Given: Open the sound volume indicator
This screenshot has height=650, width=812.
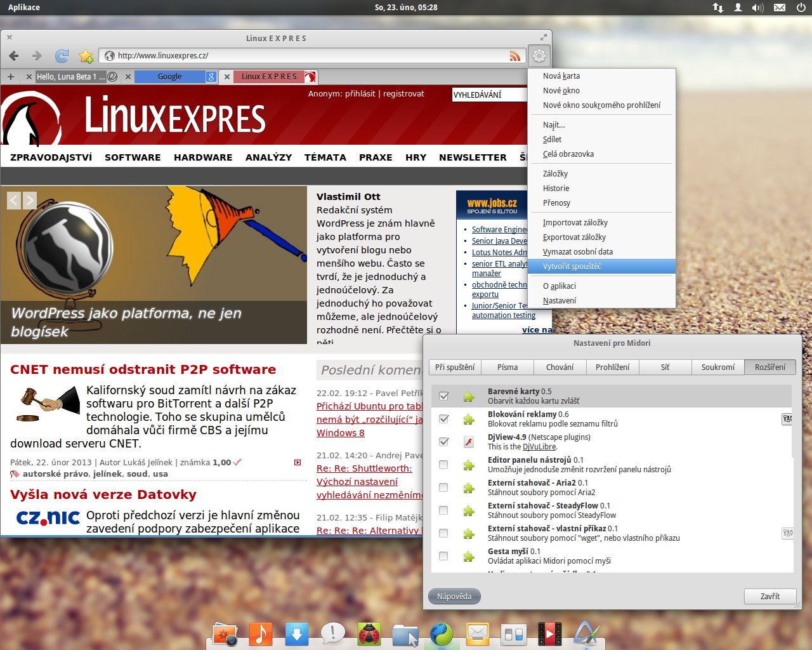Looking at the screenshot, I should coord(758,8).
